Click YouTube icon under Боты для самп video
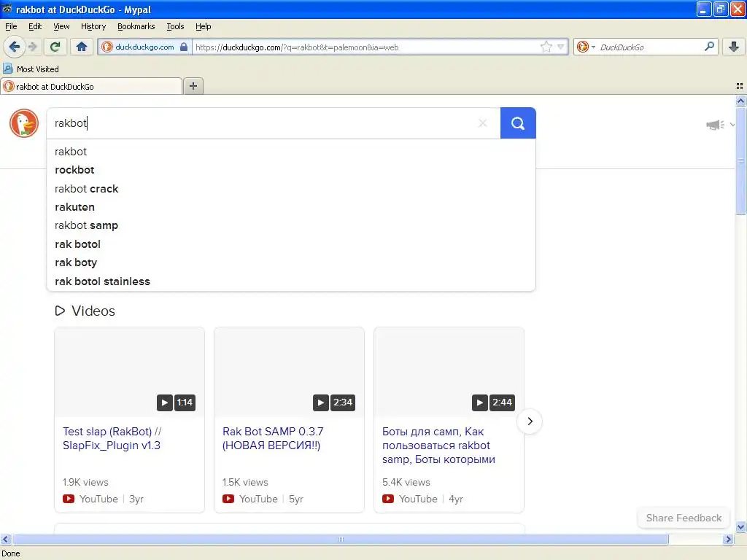This screenshot has width=747, height=560. pos(388,499)
